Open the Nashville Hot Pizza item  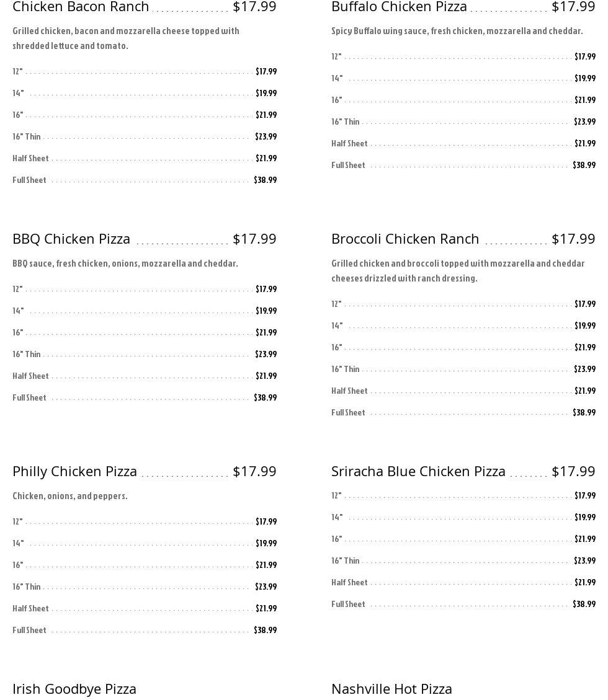(x=391, y=689)
